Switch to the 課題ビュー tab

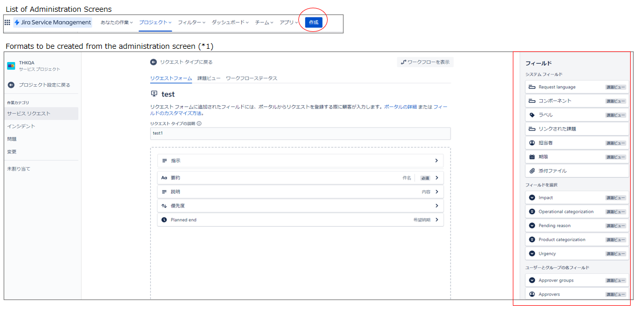[209, 78]
